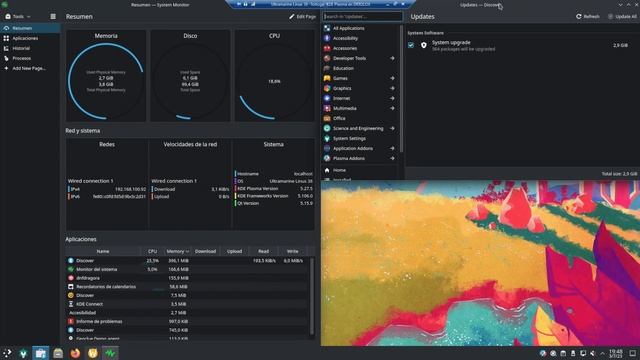640x360 pixels.
Task: Sort applications by Write column
Action: pyautogui.click(x=292, y=251)
